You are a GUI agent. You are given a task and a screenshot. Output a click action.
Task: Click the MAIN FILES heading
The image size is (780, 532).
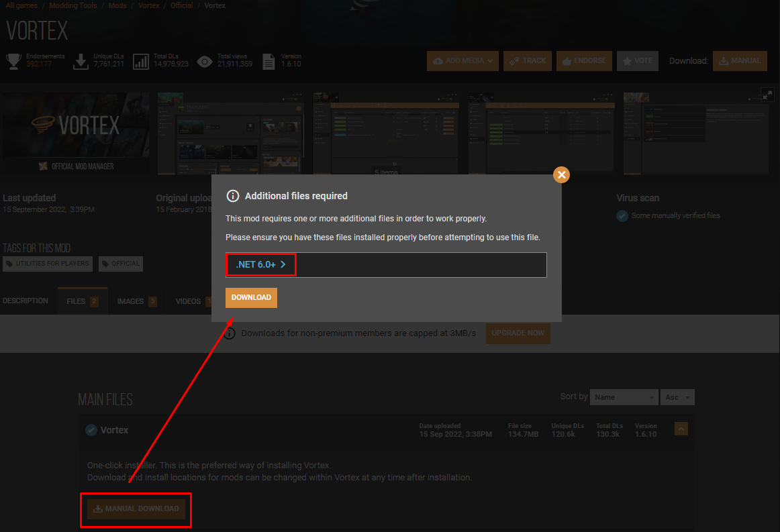[x=105, y=399]
